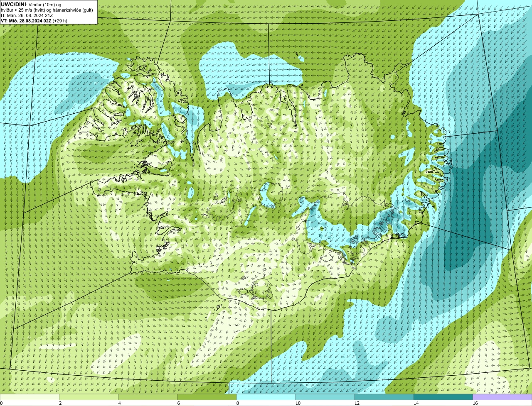Click the legend scale label "6"
This screenshot has height=406, width=532.
point(178,403)
